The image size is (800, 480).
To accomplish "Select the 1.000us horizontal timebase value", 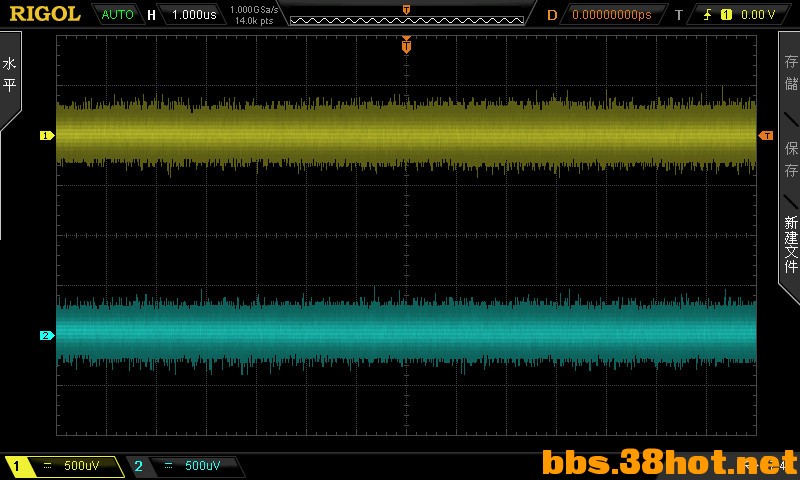I will point(194,14).
